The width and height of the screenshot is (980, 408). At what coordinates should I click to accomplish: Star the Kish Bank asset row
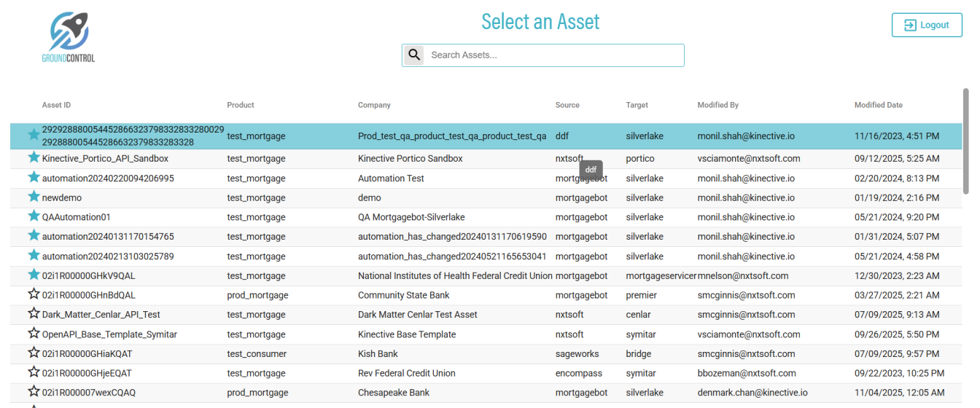[34, 353]
